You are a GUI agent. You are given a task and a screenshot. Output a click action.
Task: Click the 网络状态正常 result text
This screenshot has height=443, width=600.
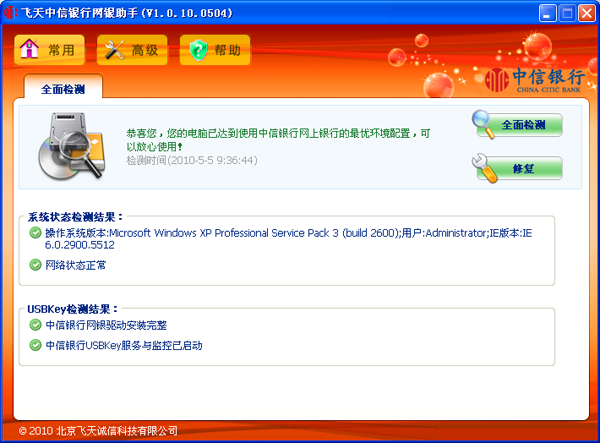75,265
